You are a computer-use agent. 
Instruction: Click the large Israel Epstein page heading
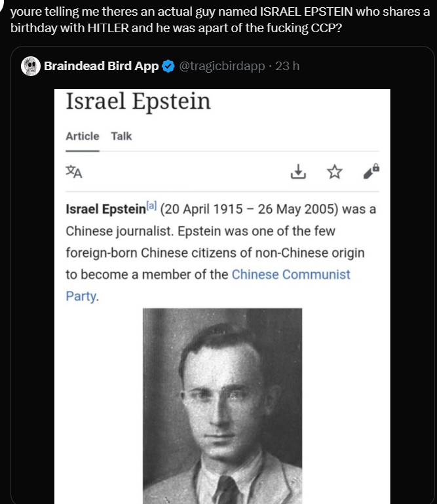[138, 102]
